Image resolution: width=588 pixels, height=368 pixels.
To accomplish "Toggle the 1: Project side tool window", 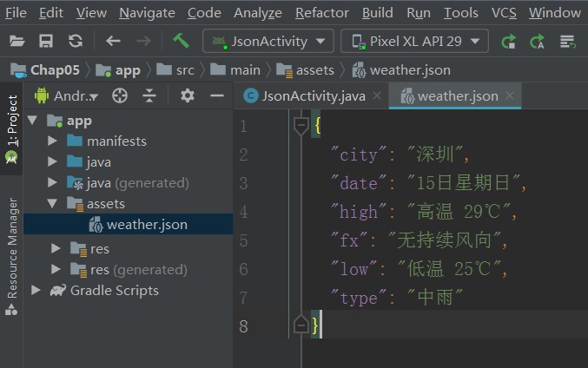I will click(x=11, y=130).
